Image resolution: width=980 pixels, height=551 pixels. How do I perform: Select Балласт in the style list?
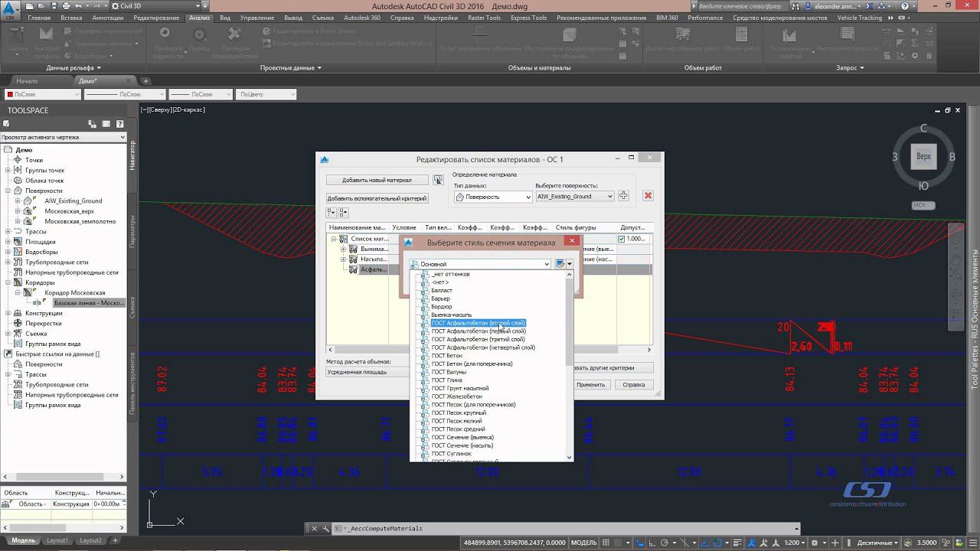pos(442,291)
